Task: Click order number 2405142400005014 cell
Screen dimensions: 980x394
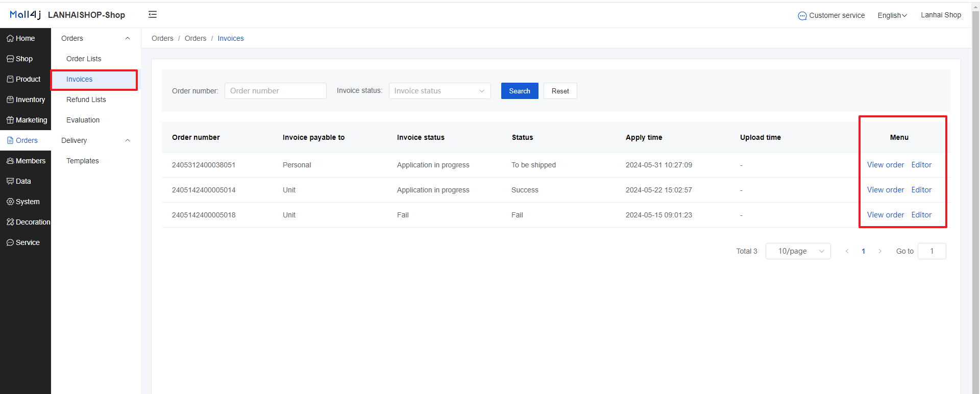Action: point(204,190)
